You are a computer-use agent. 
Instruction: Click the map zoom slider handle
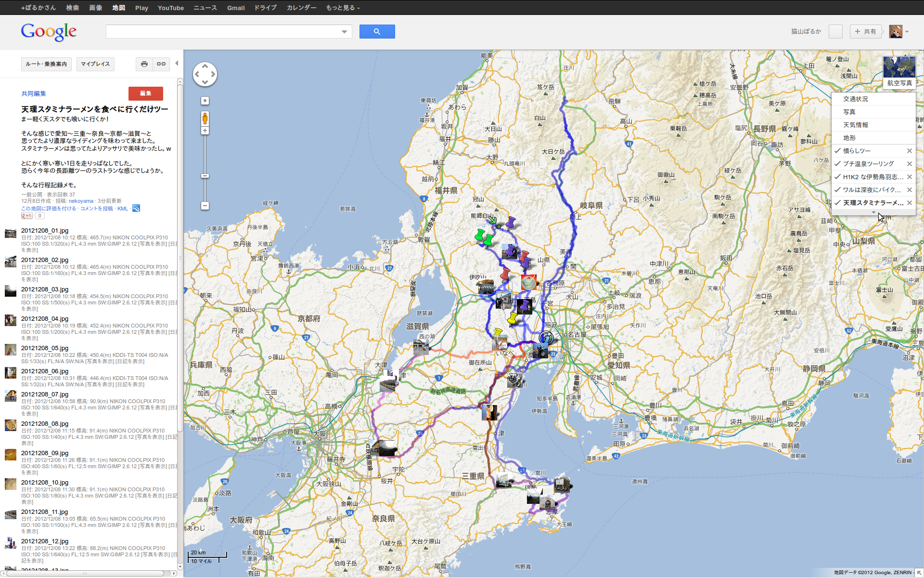pyautogui.click(x=205, y=176)
